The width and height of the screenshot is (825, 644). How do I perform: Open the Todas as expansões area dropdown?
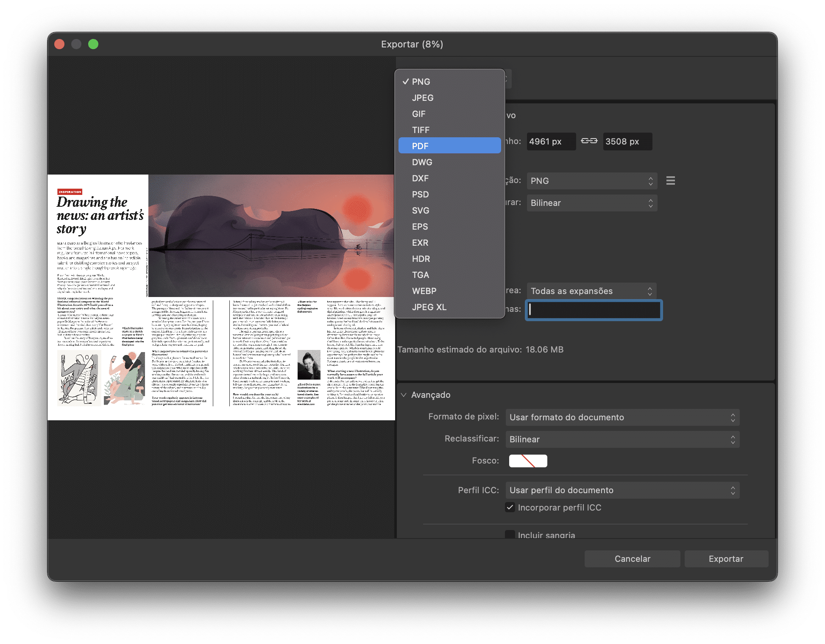(x=592, y=291)
